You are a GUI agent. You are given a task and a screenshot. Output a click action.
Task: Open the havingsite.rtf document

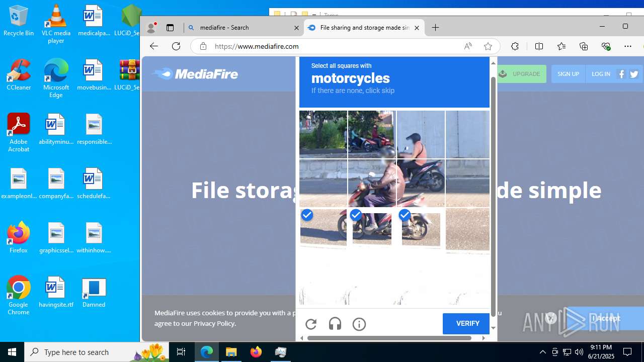coord(56,292)
